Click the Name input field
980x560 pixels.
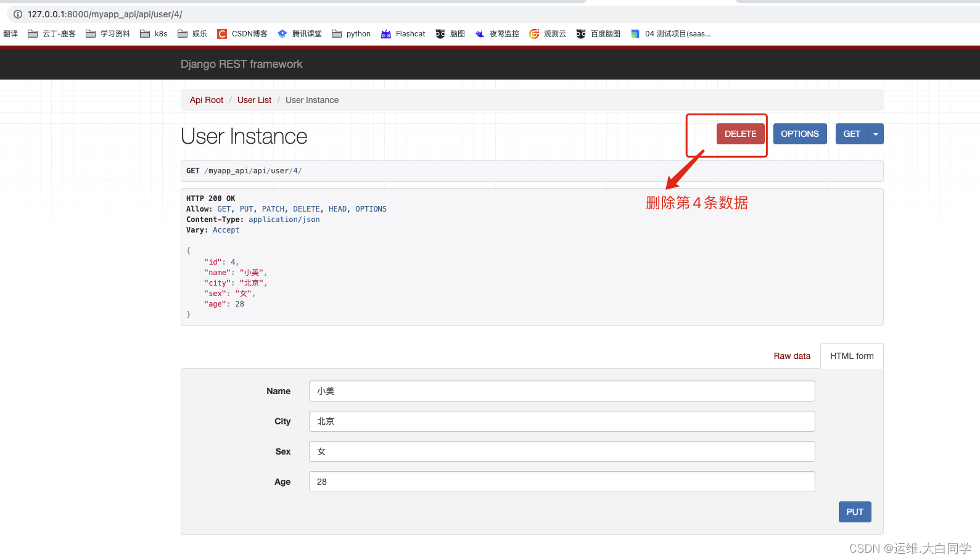click(x=562, y=391)
